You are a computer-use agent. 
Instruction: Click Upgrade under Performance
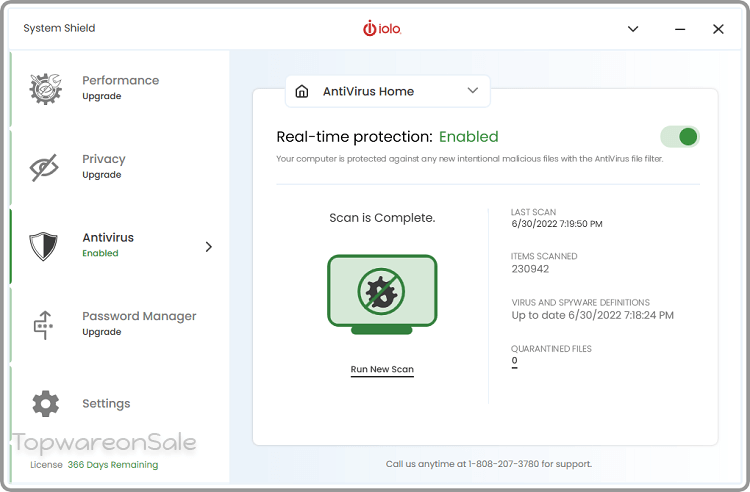click(x=101, y=96)
